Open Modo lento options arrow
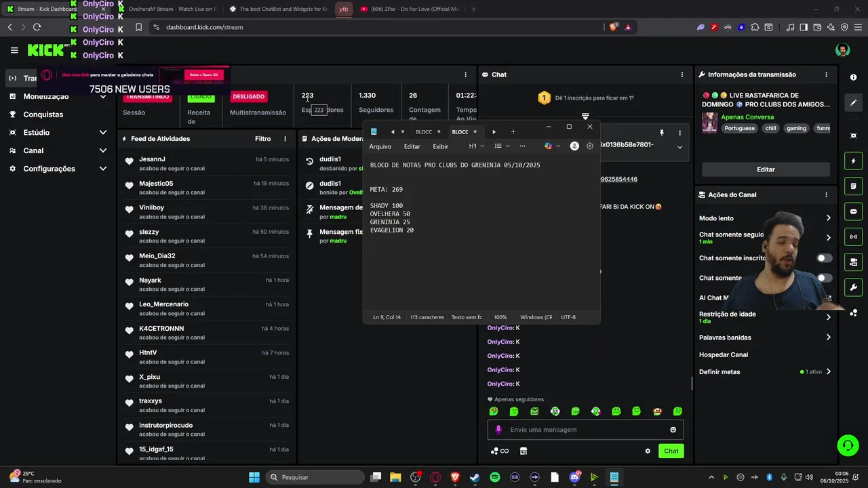 click(828, 218)
